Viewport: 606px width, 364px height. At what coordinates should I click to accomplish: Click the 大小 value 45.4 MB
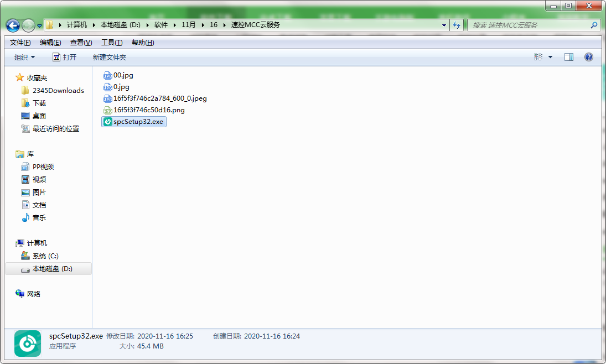pyautogui.click(x=151, y=346)
